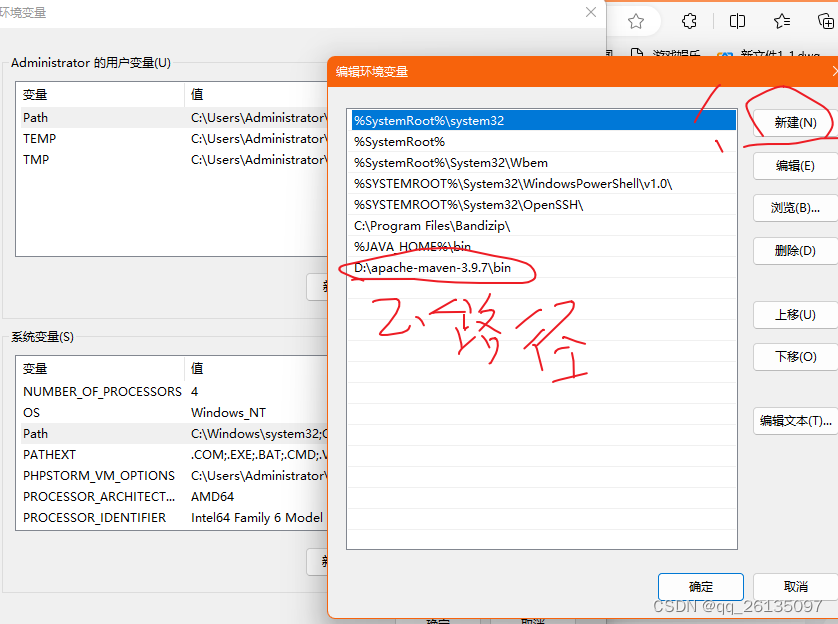Select the %SystemRoot%\system32 entry
The width and height of the screenshot is (838, 624).
pos(544,121)
